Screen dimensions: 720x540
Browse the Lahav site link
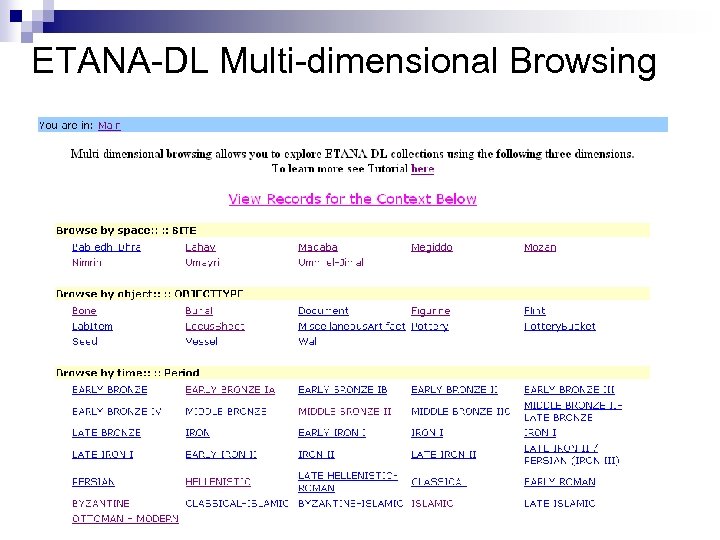[200, 248]
